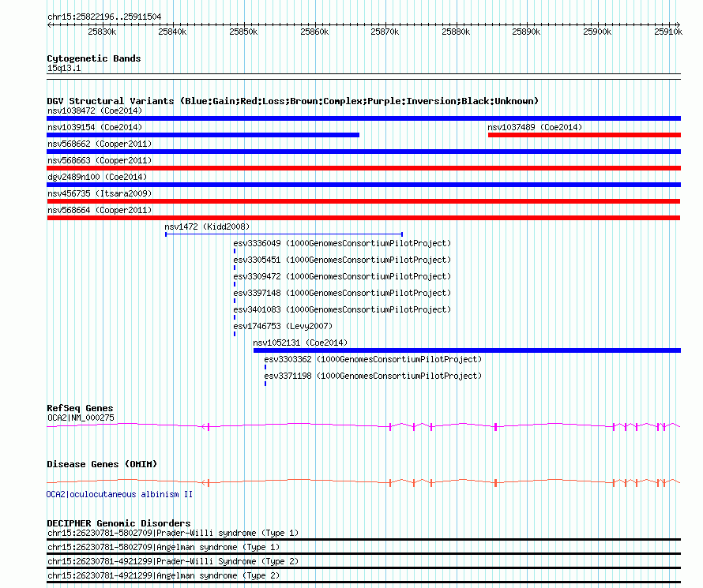Open the OCA2|NM_000275 gene label
Screen dimensions: 703x588
[x=81, y=418]
